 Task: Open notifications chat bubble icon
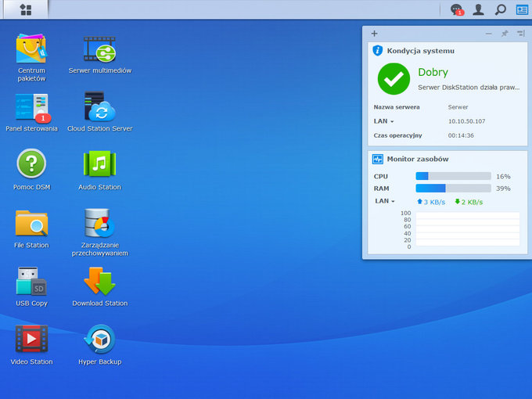457,9
